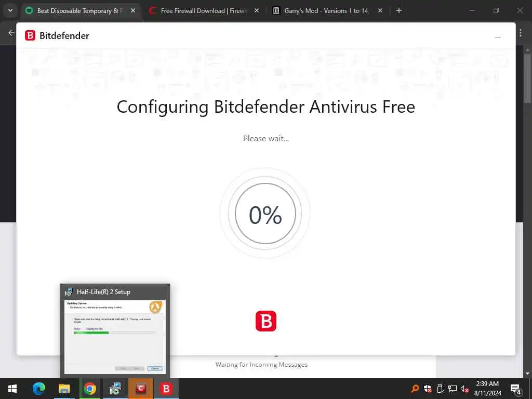532x399 pixels.
Task: Open File Explorer from the taskbar
Action: pos(64,389)
